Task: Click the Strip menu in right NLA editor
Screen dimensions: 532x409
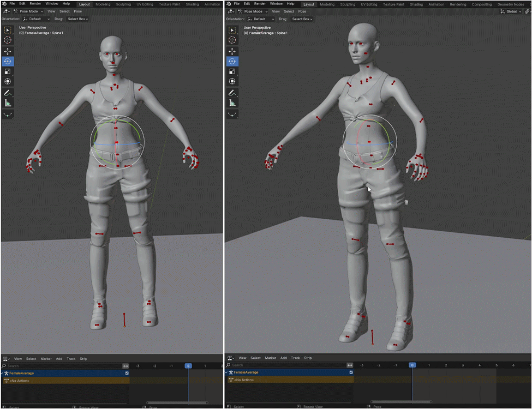Action: pyautogui.click(x=308, y=358)
